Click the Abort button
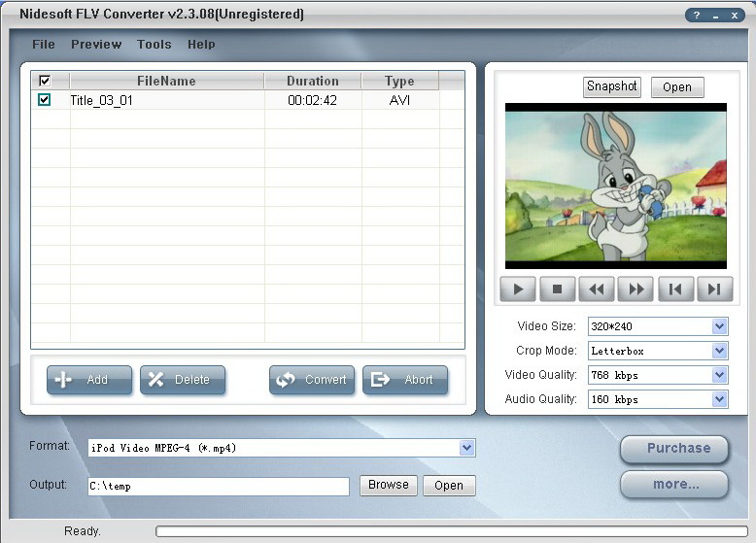The image size is (756, 543). (x=405, y=380)
